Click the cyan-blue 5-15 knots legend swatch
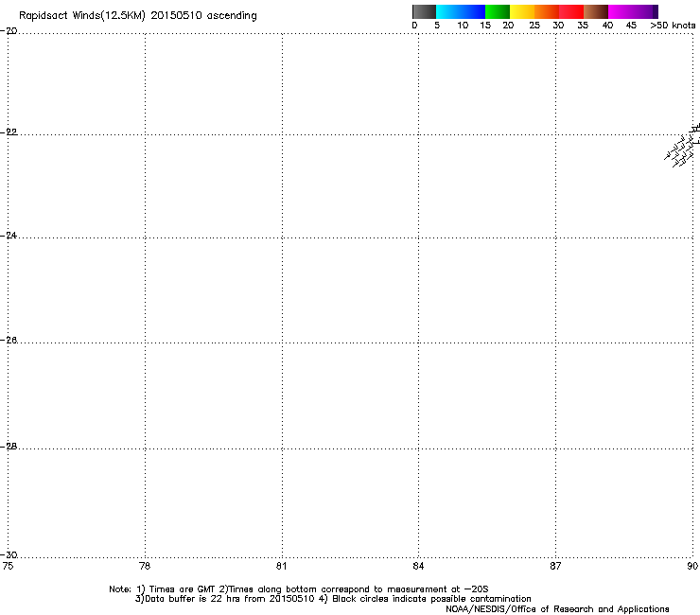The image size is (700, 615). (461, 11)
